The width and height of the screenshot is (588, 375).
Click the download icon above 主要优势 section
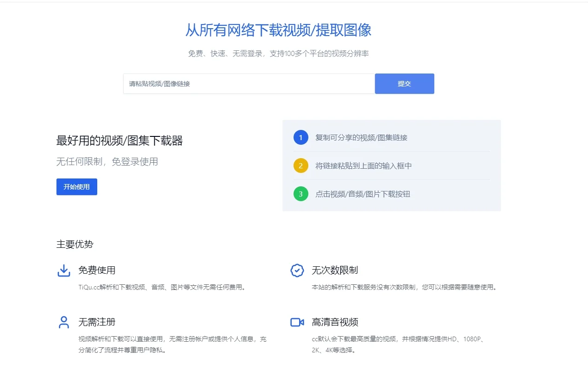coord(63,270)
